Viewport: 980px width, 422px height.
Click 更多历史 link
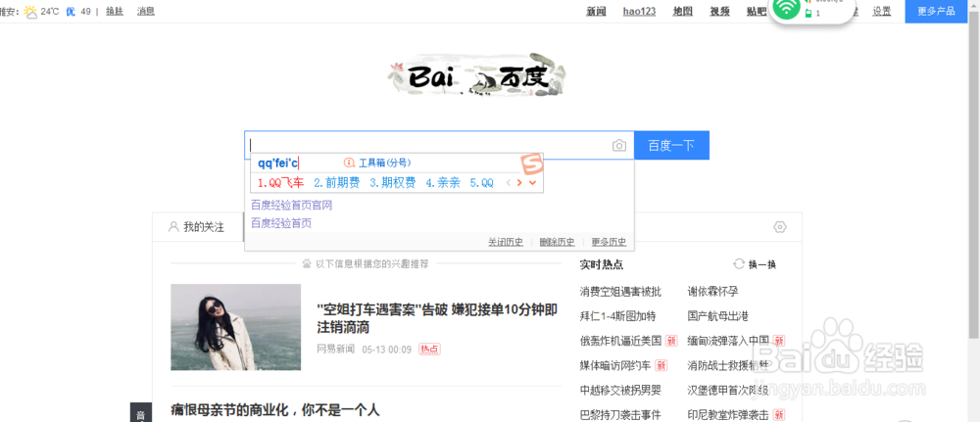[609, 242]
